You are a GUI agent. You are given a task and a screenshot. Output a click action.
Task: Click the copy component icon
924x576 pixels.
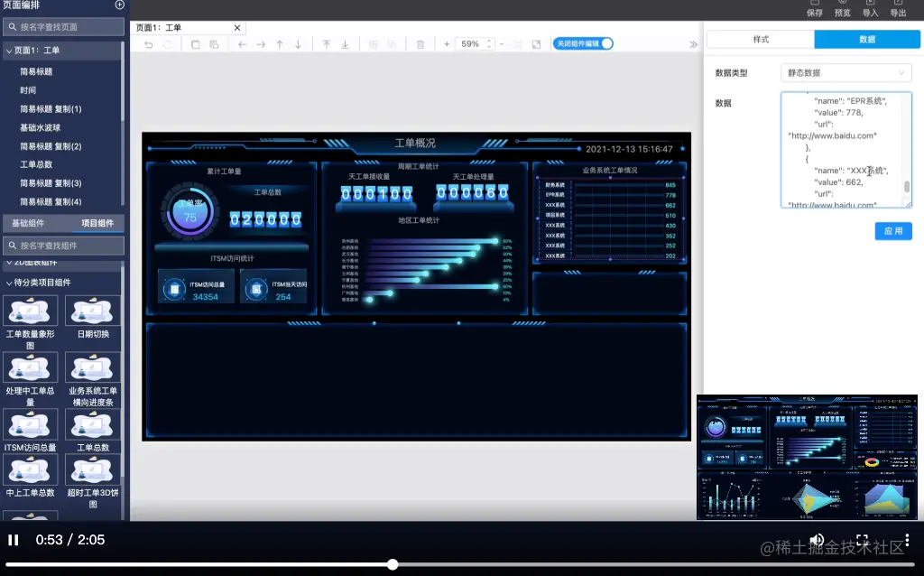[x=195, y=44]
